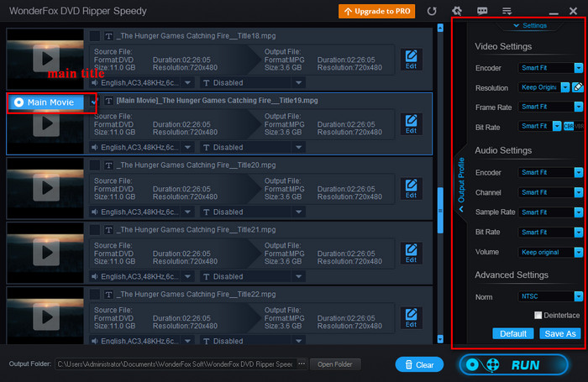Rename Title21 using its T icon
Viewport: 588px width, 382px height.
(108, 230)
